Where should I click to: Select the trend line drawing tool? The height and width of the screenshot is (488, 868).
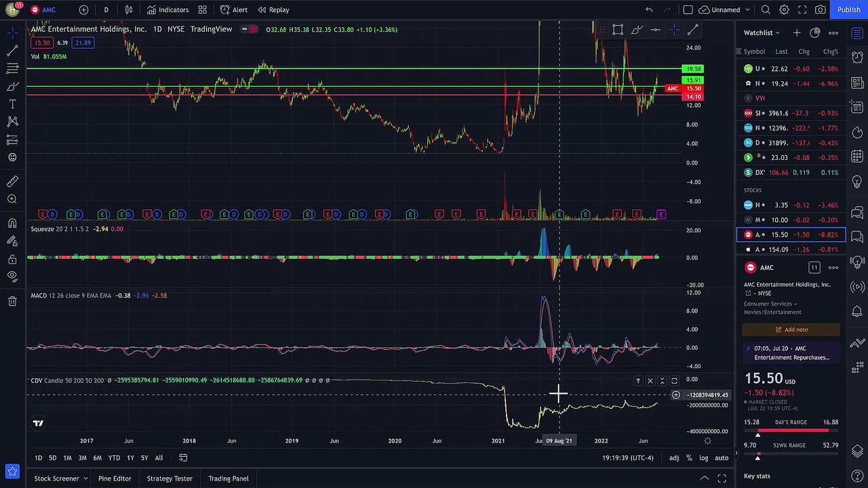12,52
